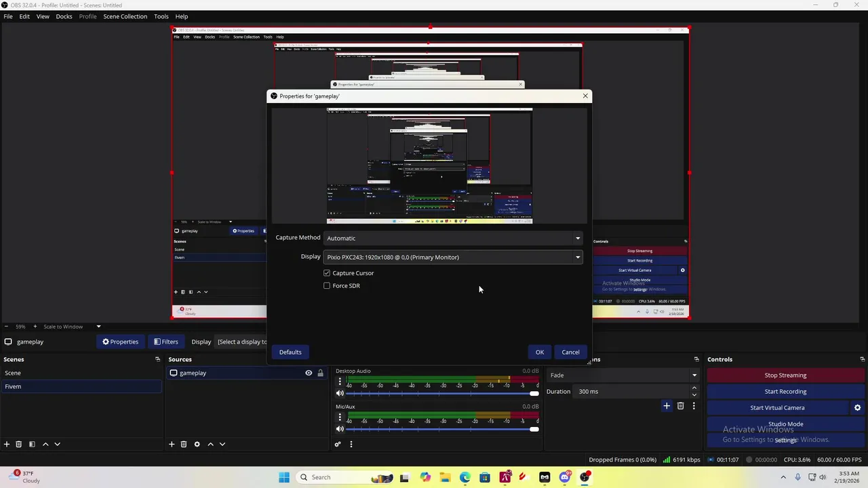Zoom in preview with plus icon
Image resolution: width=868 pixels, height=488 pixels.
(35, 327)
